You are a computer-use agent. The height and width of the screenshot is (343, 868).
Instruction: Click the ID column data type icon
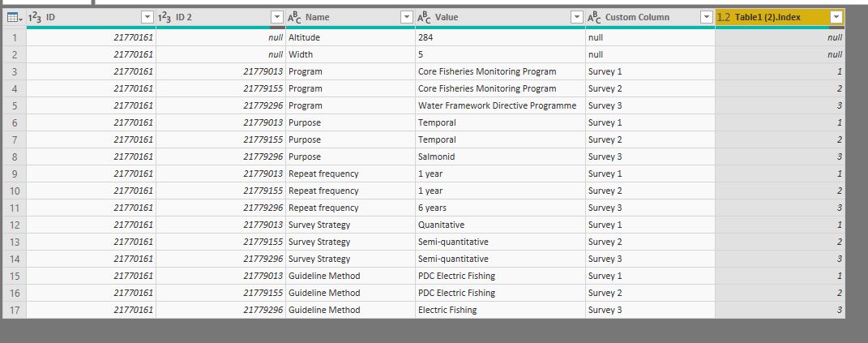pyautogui.click(x=34, y=18)
